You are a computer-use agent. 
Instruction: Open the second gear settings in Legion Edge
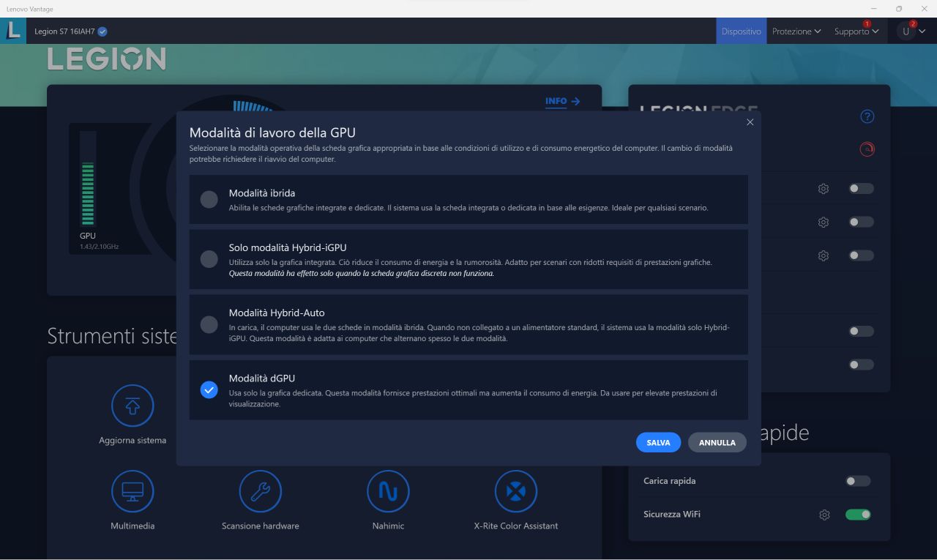click(x=824, y=222)
